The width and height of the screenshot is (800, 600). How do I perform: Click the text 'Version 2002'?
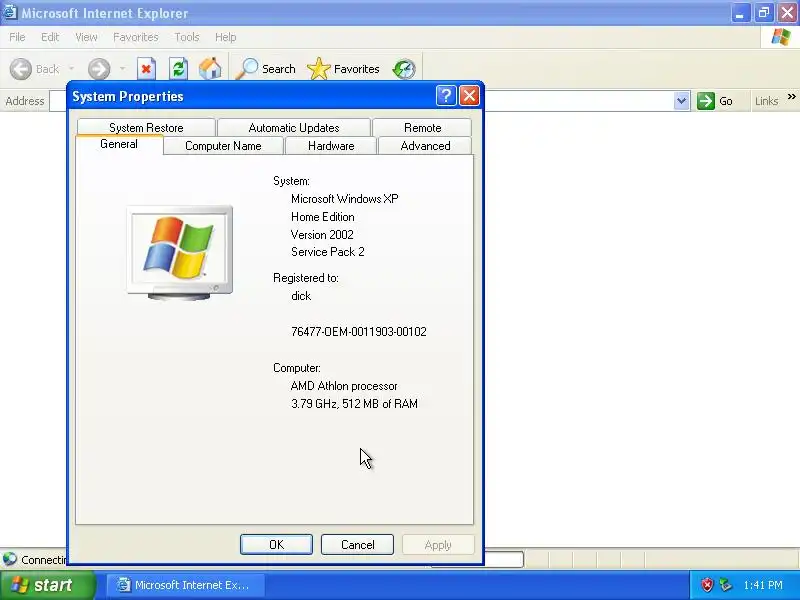pos(322,234)
